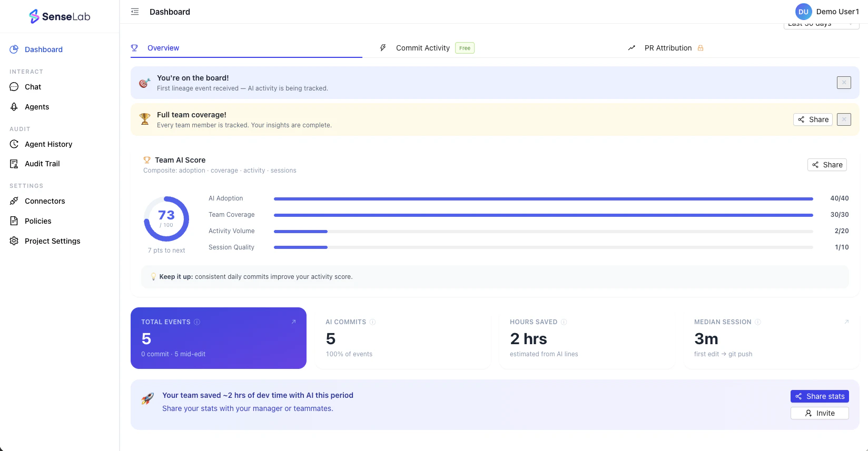This screenshot has height=451, width=868.
Task: Open the date range dropdown
Action: pyautogui.click(x=822, y=25)
